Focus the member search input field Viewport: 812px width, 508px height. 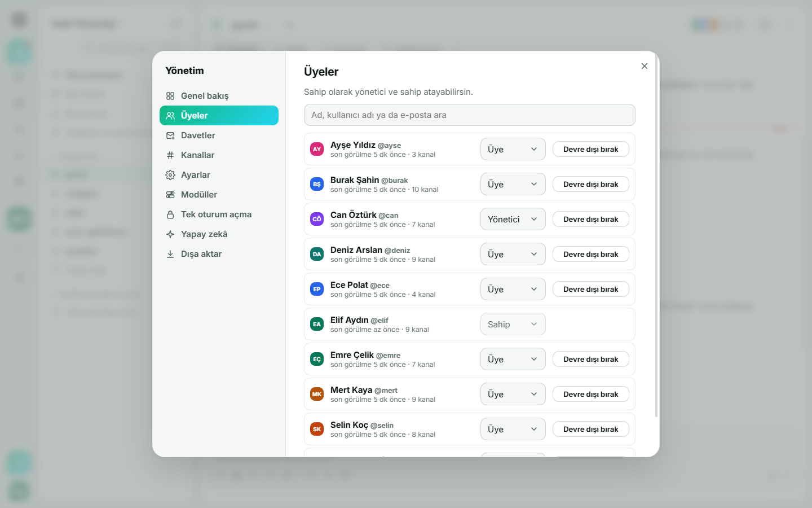coord(470,115)
